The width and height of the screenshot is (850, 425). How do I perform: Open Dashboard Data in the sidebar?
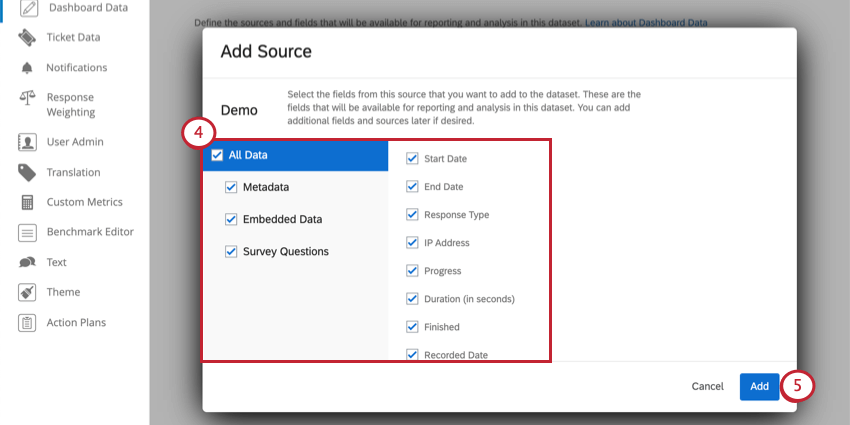[88, 8]
